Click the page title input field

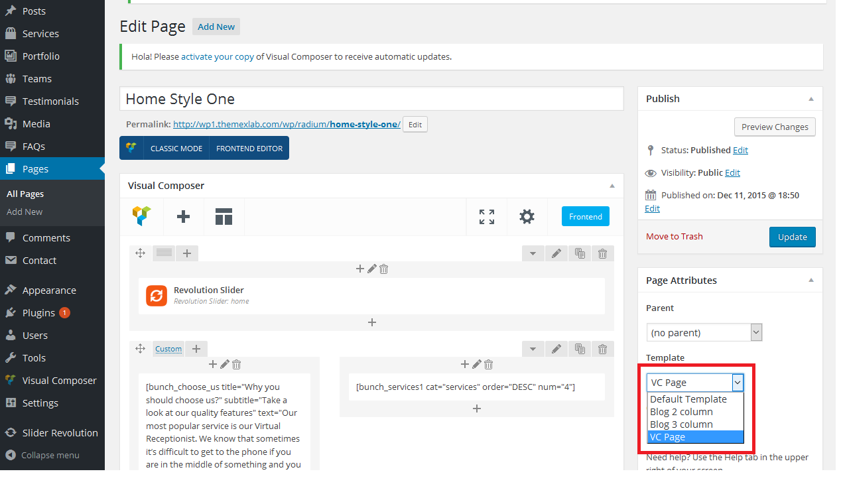371,99
